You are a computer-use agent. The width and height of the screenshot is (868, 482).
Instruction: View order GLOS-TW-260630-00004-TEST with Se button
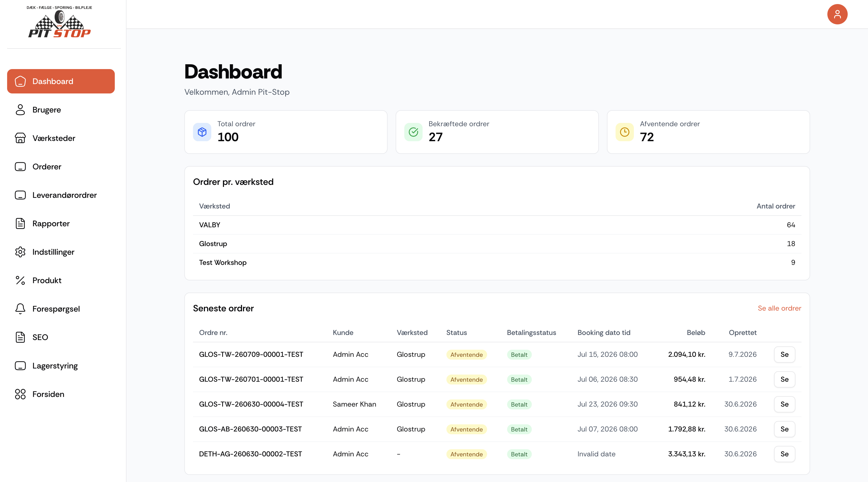pos(784,405)
